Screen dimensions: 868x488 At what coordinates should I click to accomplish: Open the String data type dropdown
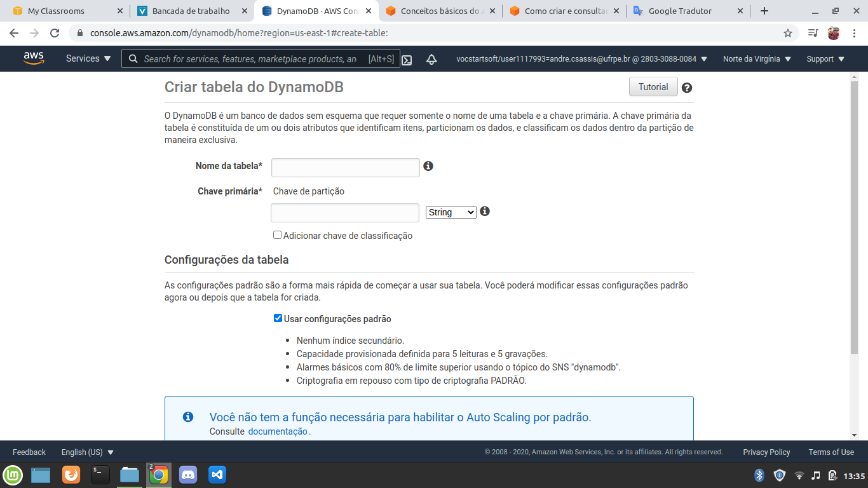[x=451, y=212]
